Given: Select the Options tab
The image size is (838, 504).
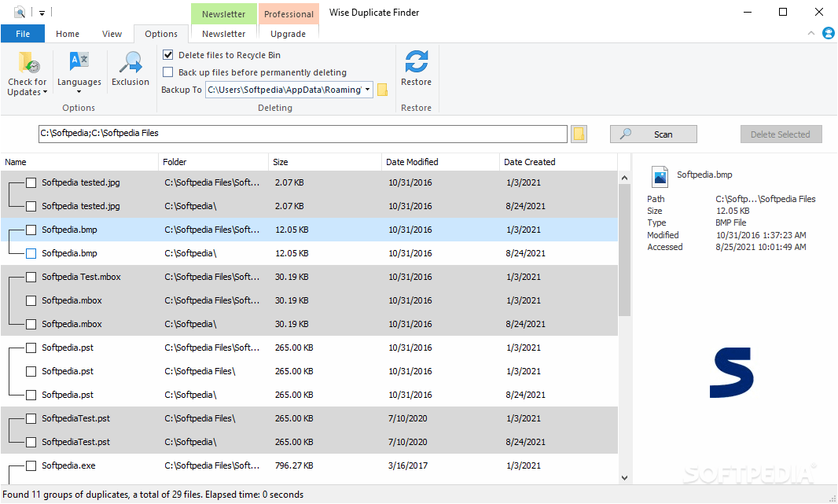Looking at the screenshot, I should coord(161,34).
